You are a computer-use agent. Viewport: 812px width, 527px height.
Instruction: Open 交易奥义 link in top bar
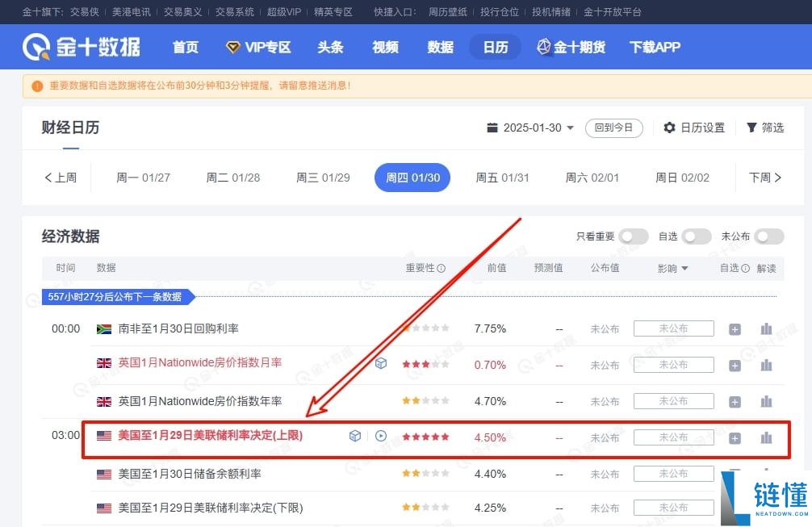click(x=182, y=12)
